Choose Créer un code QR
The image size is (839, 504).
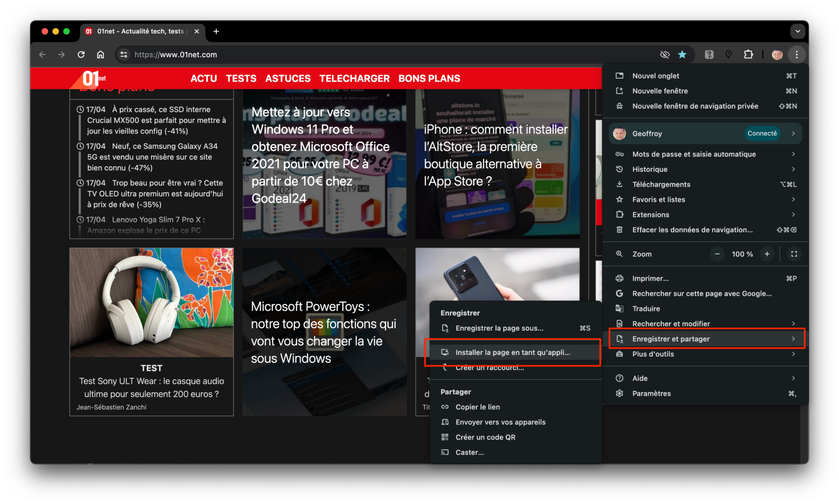485,437
